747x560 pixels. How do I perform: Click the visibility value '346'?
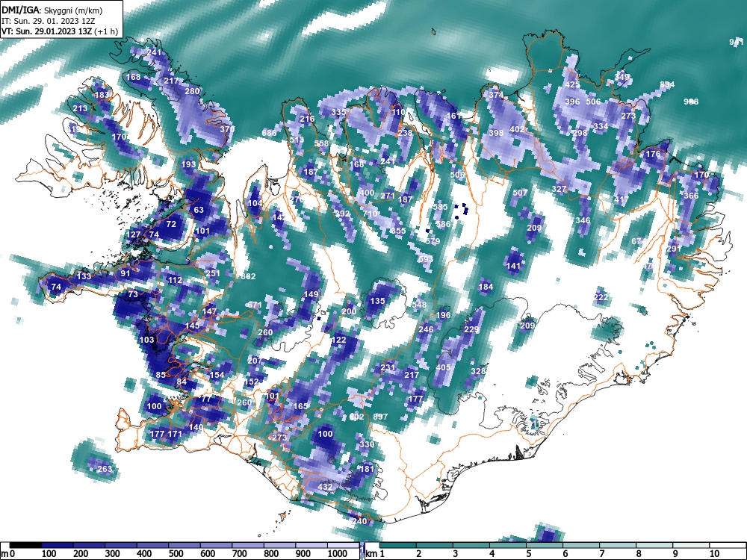(x=583, y=220)
